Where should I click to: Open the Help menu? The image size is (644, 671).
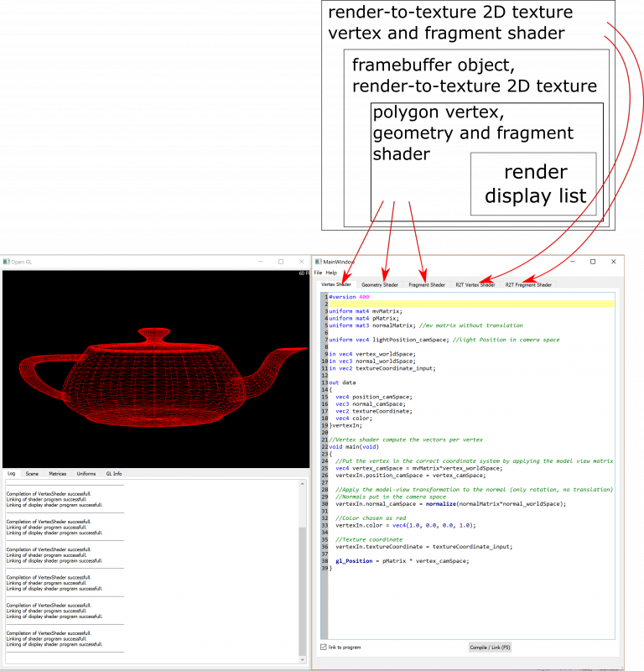331,273
